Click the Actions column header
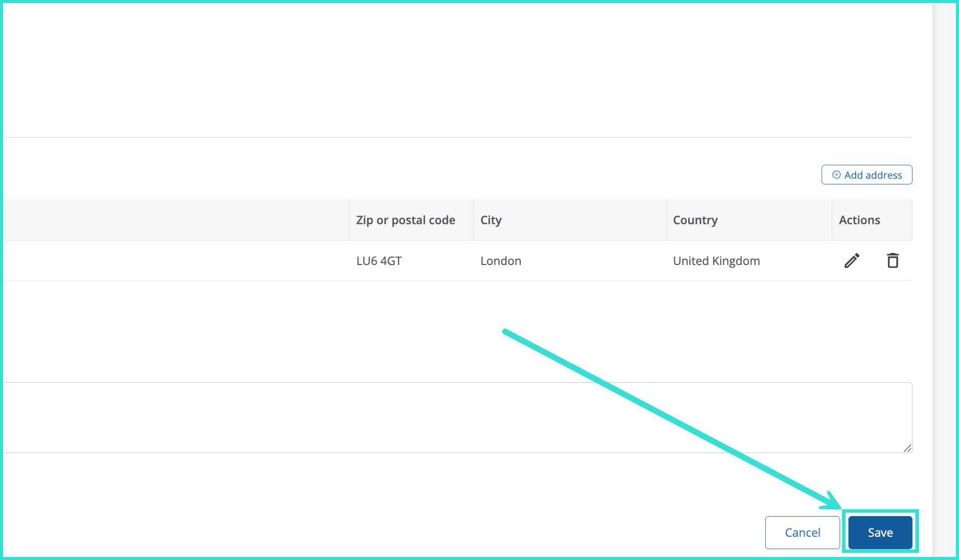The width and height of the screenshot is (959, 560). tap(859, 220)
